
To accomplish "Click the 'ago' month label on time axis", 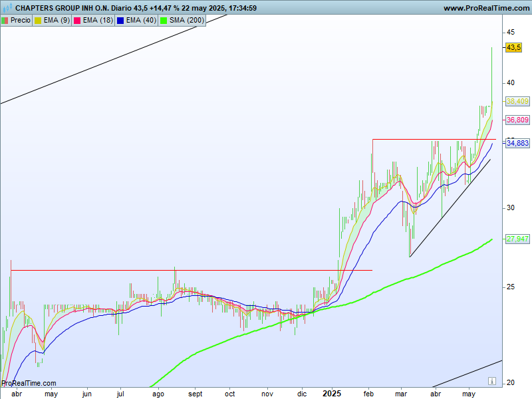I will click(158, 394).
